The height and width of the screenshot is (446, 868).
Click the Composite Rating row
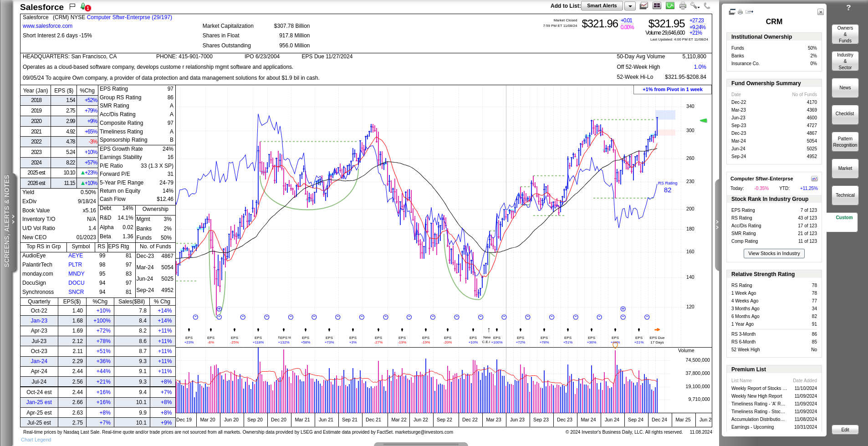(137, 123)
